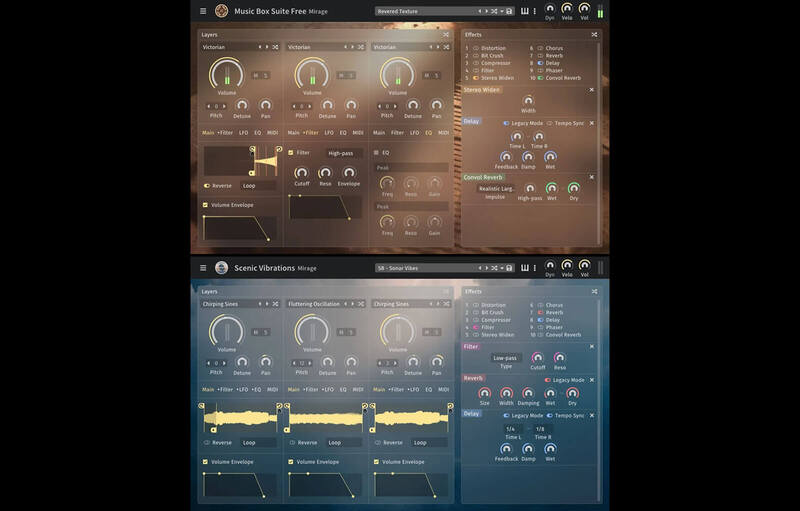Open Loop dropdown under Fluttering Oscillation layer
Image resolution: width=800 pixels, height=511 pixels.
[x=344, y=443]
